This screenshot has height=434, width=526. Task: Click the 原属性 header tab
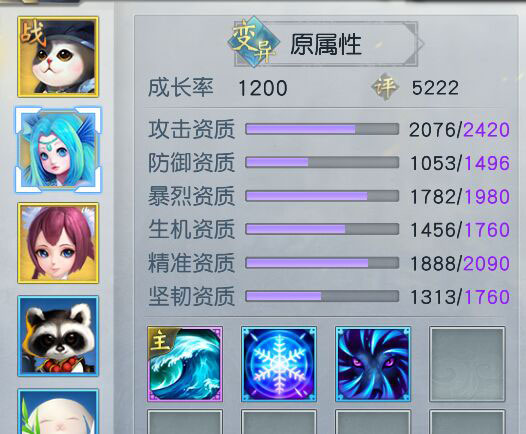click(x=325, y=44)
